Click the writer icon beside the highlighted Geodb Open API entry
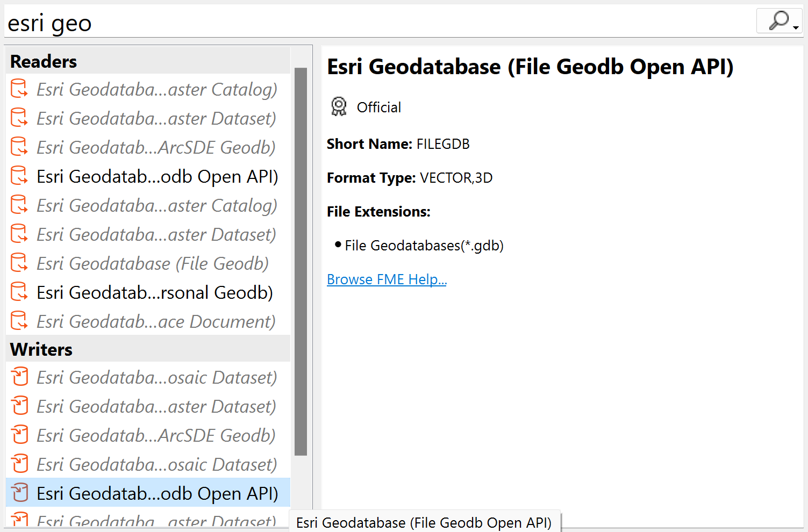 19,493
